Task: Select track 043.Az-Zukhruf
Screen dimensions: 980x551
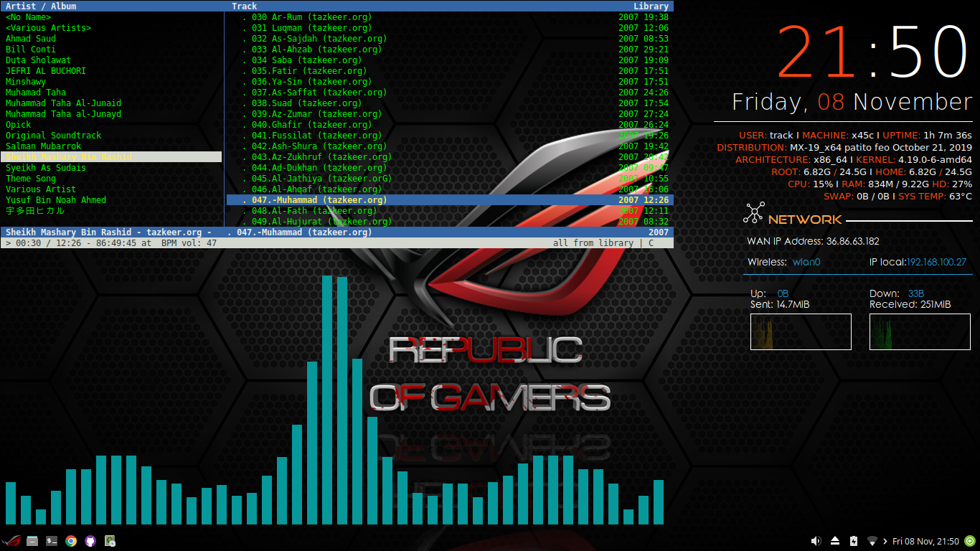Action: coord(450,156)
